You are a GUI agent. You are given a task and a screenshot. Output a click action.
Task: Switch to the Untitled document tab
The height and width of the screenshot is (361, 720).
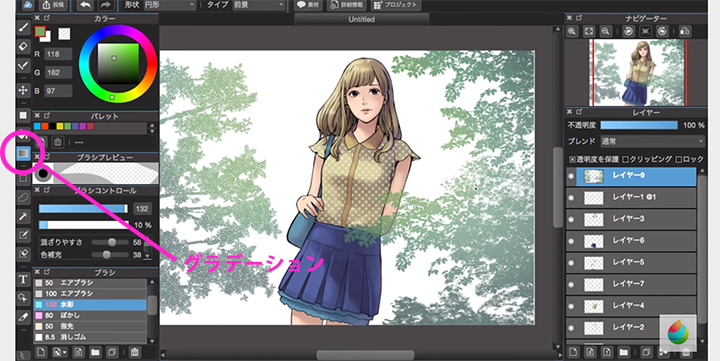(361, 19)
